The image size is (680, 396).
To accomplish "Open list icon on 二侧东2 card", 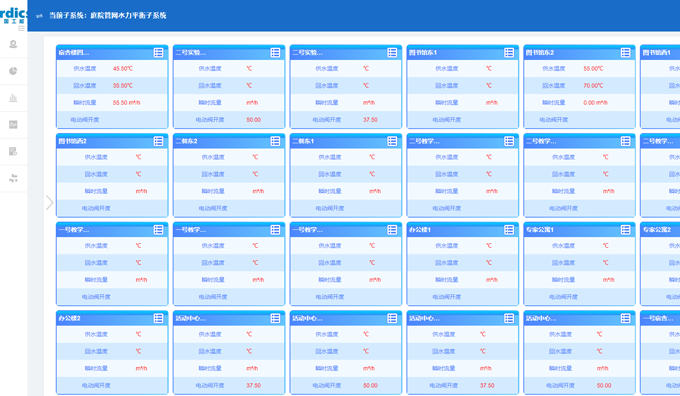I will pos(275,141).
